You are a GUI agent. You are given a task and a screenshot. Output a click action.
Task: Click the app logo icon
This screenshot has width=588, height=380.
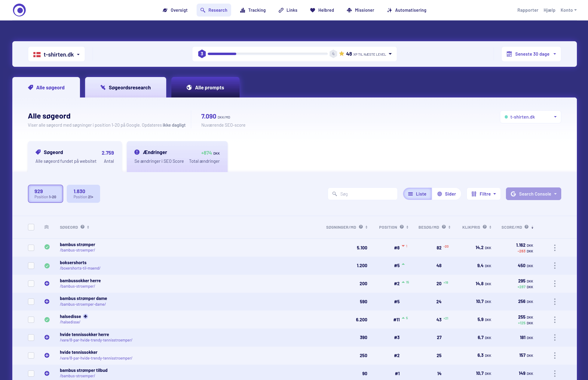(x=19, y=10)
